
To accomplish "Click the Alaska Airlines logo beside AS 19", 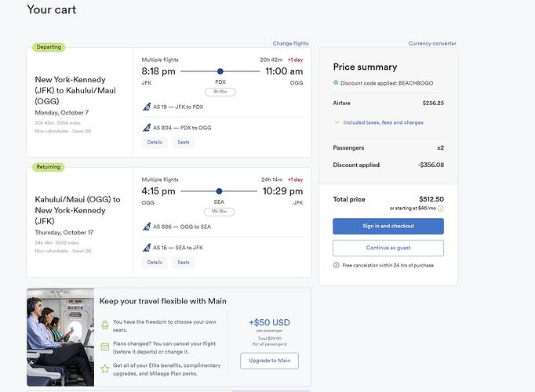I will 147,107.
